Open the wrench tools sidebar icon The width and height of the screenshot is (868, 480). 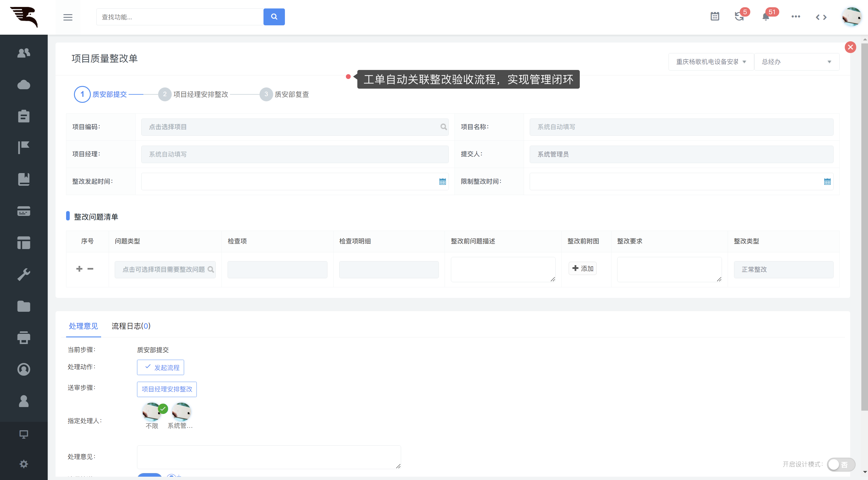pyautogui.click(x=24, y=274)
